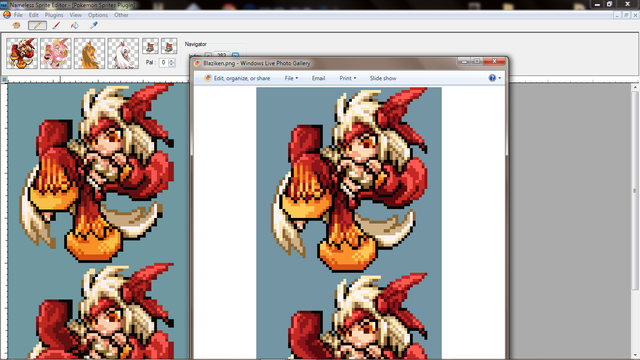Go to next sprite in Navigator

pos(236,55)
